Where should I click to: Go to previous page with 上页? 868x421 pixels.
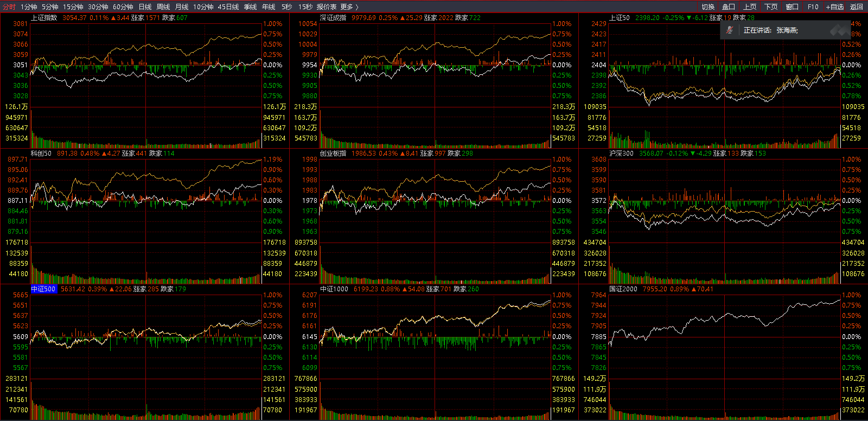pos(750,7)
